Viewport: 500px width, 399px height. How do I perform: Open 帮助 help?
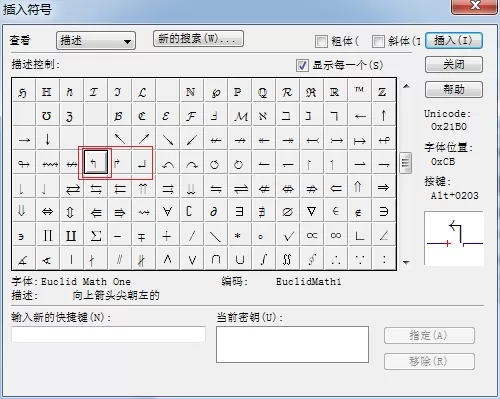coord(454,89)
